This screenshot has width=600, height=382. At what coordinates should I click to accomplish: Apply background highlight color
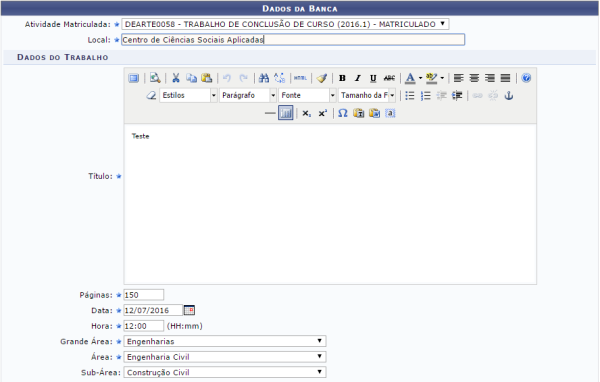tap(431, 78)
